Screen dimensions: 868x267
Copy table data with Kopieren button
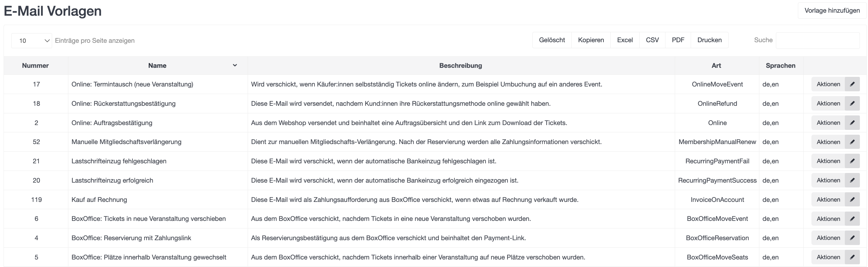click(591, 40)
